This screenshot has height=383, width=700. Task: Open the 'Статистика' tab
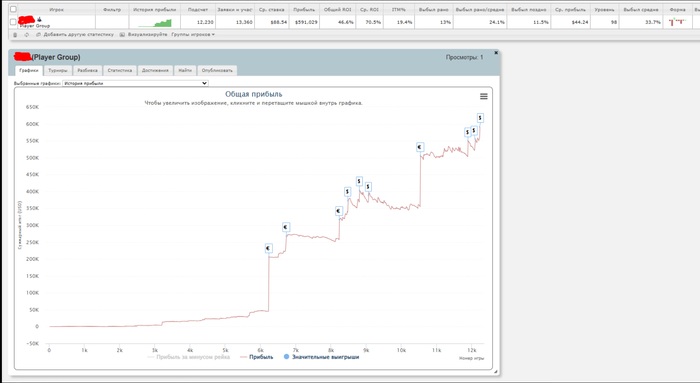coord(120,71)
